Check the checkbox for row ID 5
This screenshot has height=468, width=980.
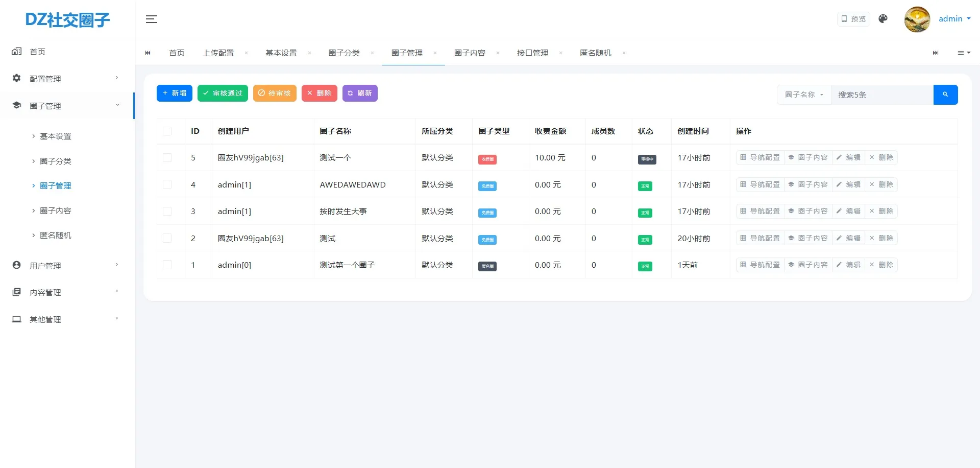click(168, 157)
